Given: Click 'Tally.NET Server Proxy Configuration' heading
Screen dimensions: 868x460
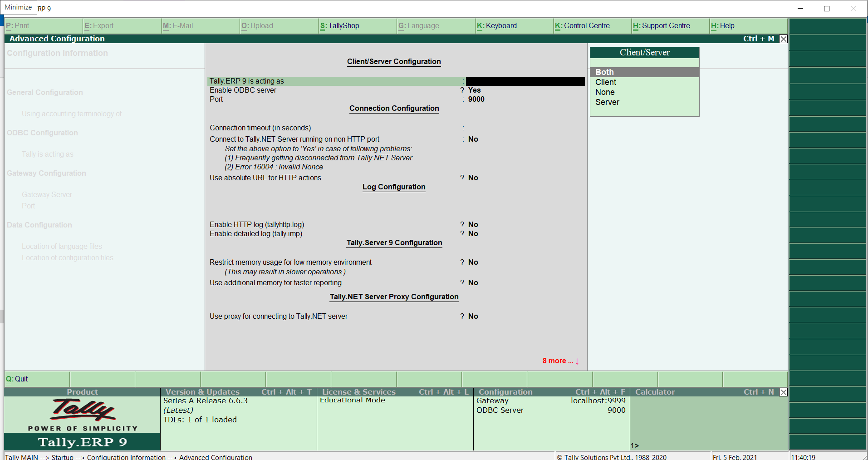Looking at the screenshot, I should 394,297.
